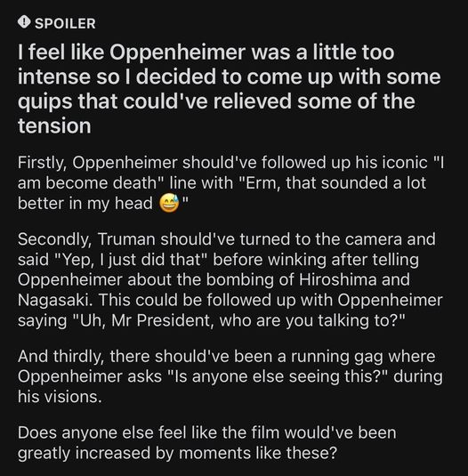This screenshot has width=468, height=476.
Task: Click the text "Erm, that sounded a lot"
Action: point(330,183)
